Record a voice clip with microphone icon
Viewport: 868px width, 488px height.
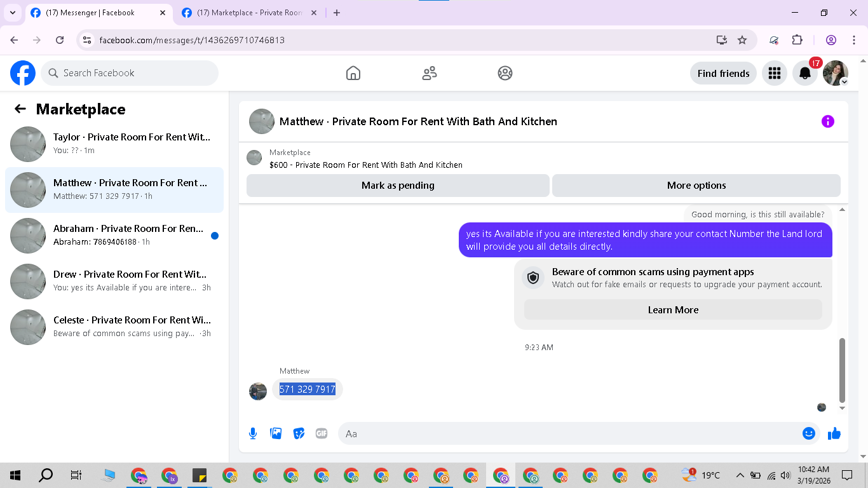(253, 433)
